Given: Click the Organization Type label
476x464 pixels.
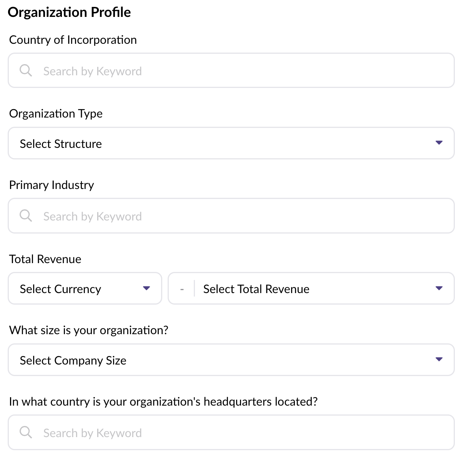Looking at the screenshot, I should coord(56,114).
